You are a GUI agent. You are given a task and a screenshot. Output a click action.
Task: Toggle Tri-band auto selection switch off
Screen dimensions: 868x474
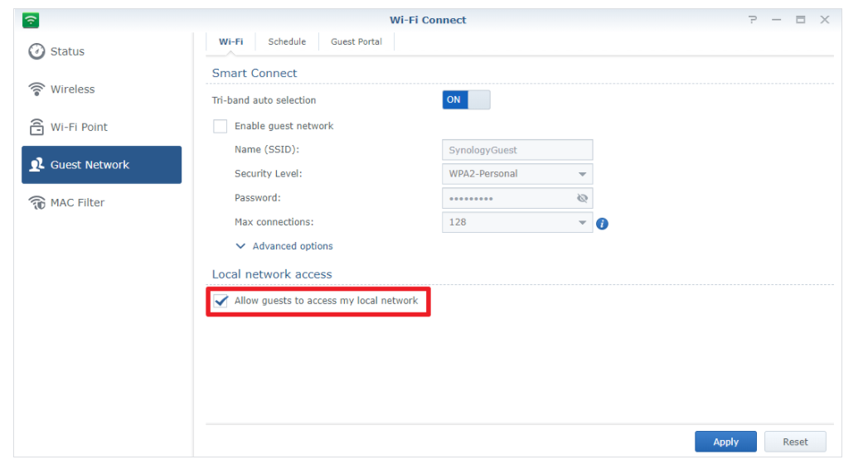coord(466,100)
